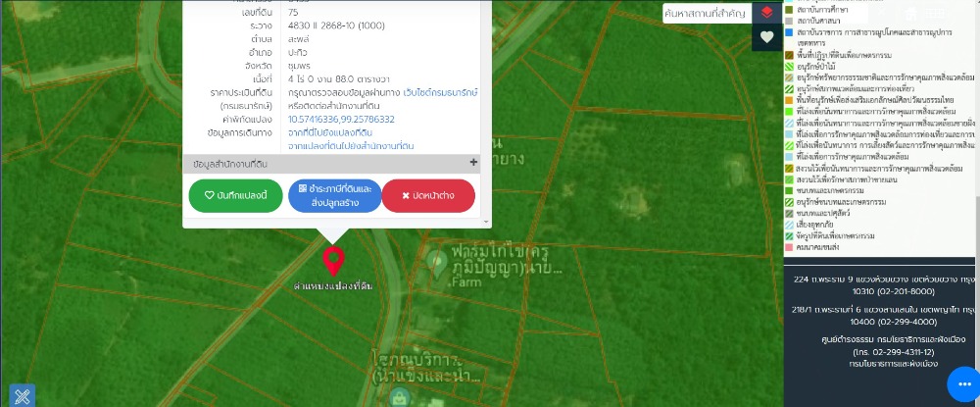Click the blue สถาบันราชการ legend color swatch
Viewport: 980px width, 407px height.
coord(789,32)
